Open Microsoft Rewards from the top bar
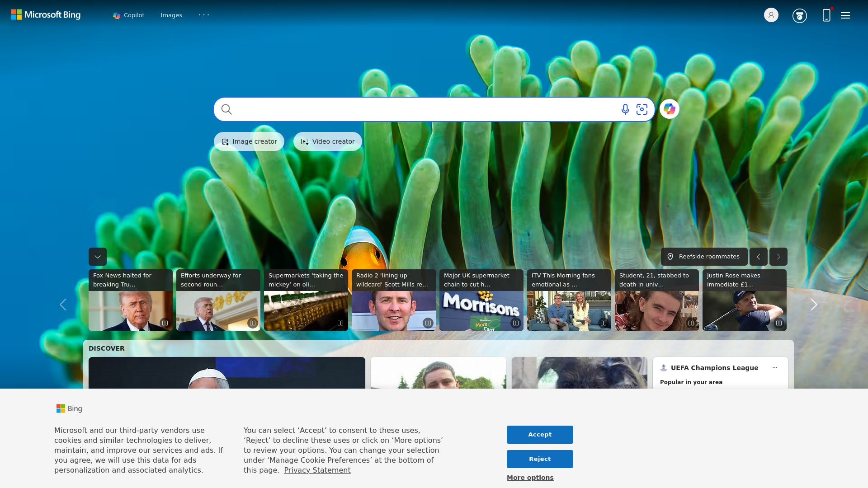868x488 pixels. click(799, 15)
